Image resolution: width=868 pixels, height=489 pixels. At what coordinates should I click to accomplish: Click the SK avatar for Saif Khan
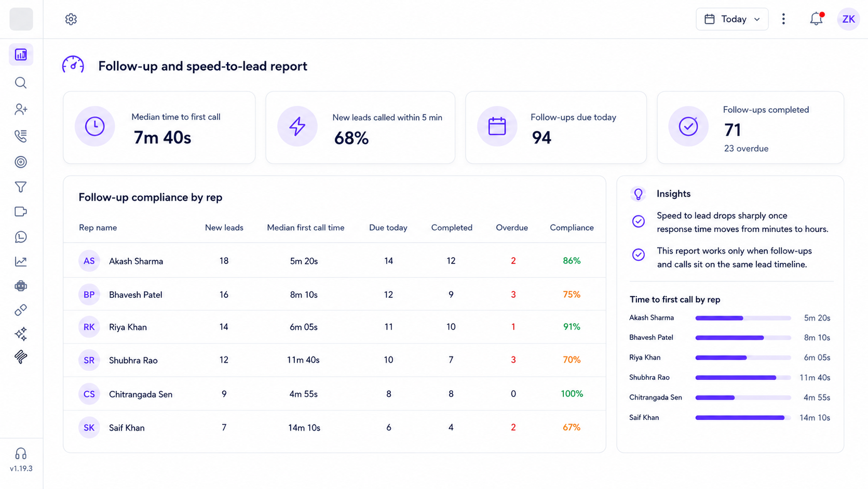pos(89,428)
